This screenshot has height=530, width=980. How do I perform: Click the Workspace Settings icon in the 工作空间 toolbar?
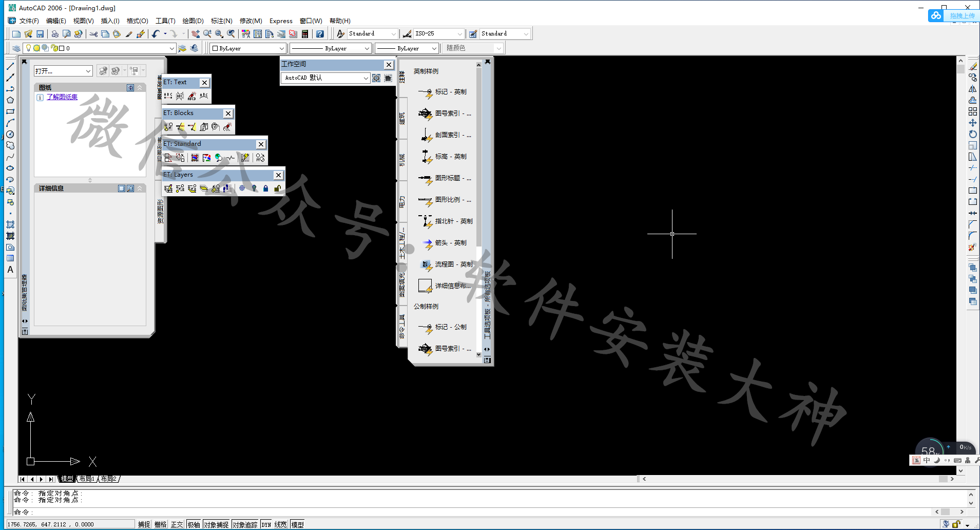(376, 78)
